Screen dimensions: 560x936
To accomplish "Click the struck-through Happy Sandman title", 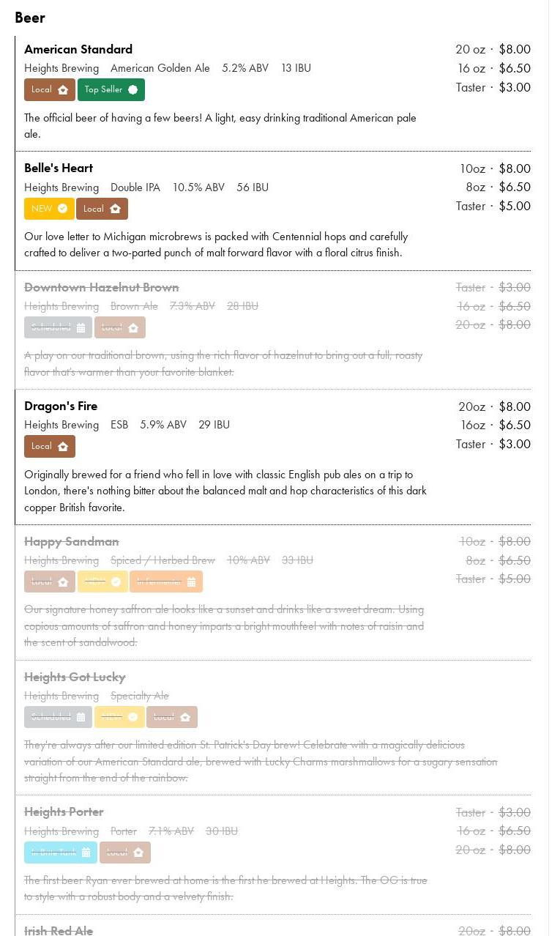I will (x=72, y=541).
